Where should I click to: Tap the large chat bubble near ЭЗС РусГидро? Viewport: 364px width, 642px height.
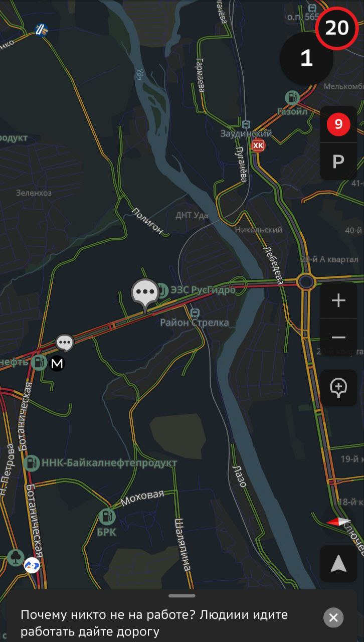pyautogui.click(x=146, y=293)
